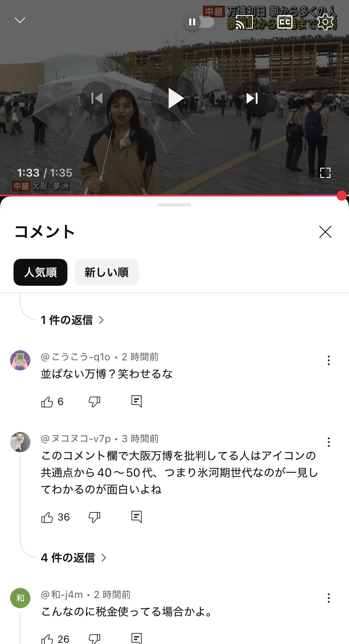349x644 pixels.
Task: Cast video to another device
Action: (x=244, y=22)
